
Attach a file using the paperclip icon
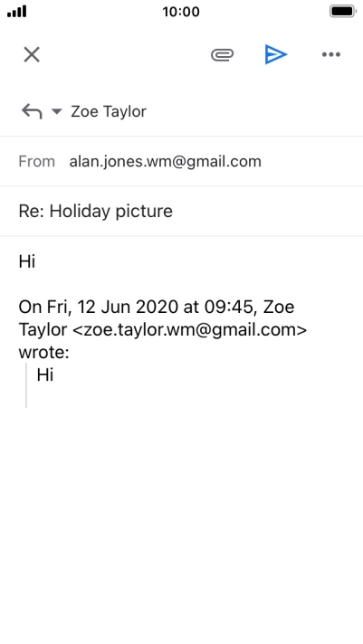tap(223, 54)
